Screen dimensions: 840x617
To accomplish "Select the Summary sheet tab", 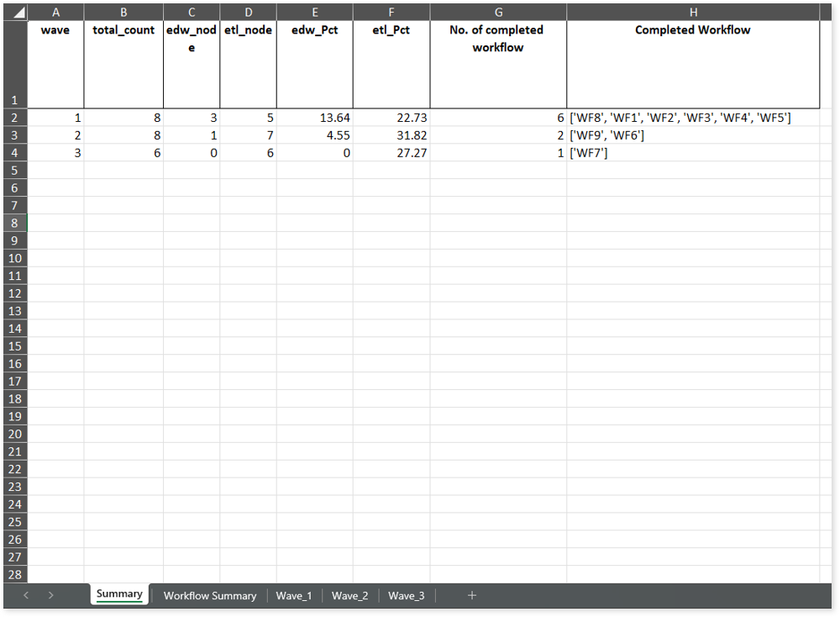I will tap(119, 594).
